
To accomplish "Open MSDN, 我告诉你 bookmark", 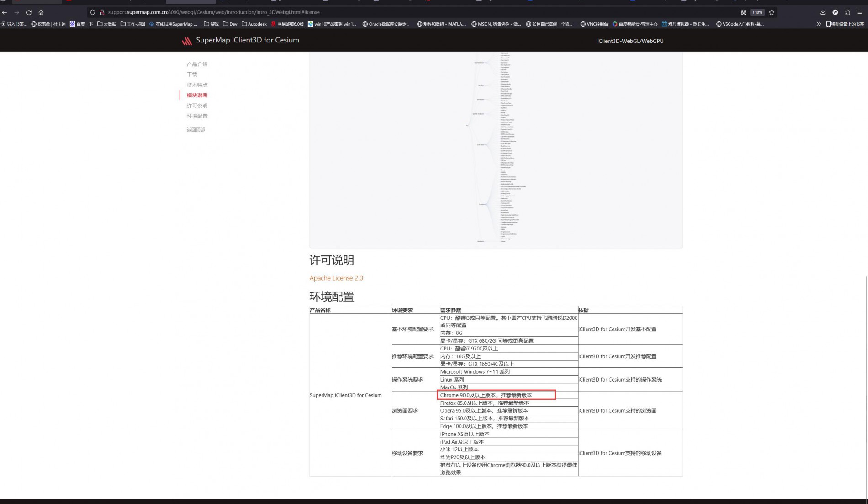I will click(496, 24).
